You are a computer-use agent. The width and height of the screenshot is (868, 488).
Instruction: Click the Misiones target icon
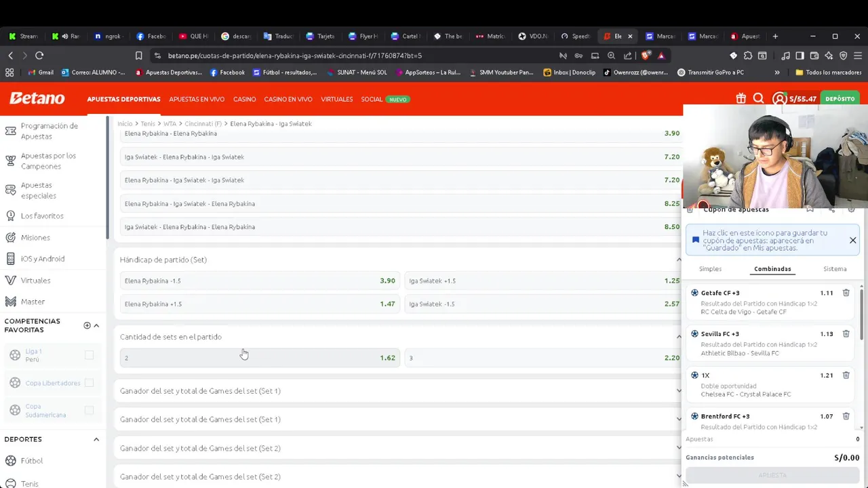[10, 237]
